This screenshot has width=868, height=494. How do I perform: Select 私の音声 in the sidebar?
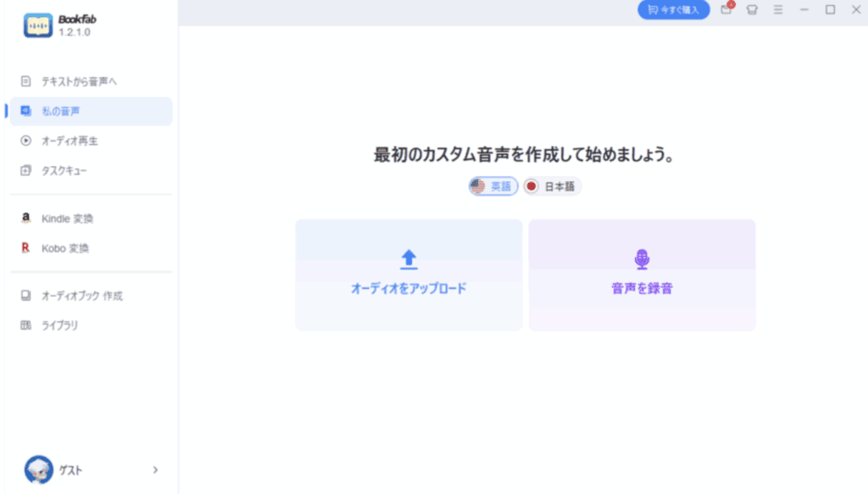click(x=61, y=111)
